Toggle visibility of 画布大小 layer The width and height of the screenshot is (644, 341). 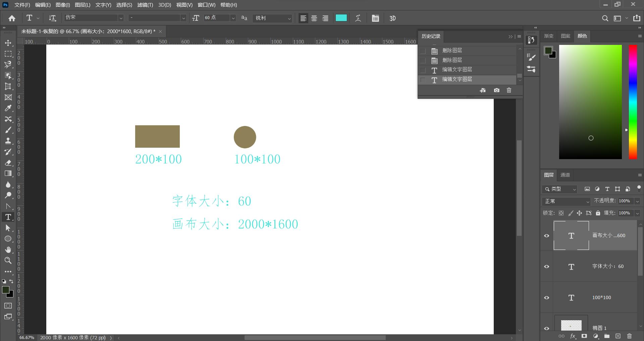coord(546,235)
